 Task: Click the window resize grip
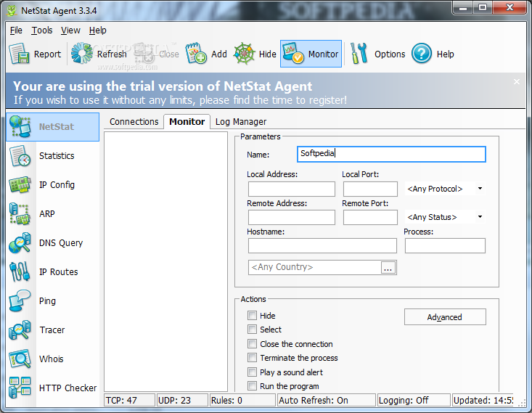(522, 403)
